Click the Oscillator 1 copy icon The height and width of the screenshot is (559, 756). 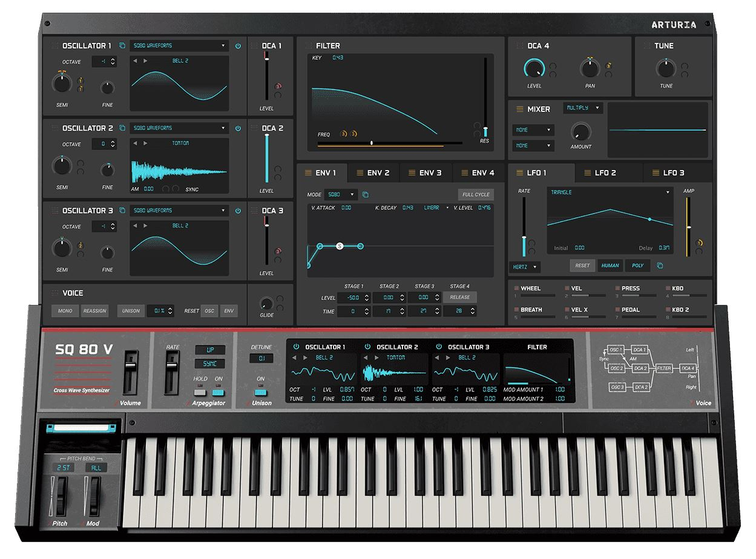tap(122, 46)
